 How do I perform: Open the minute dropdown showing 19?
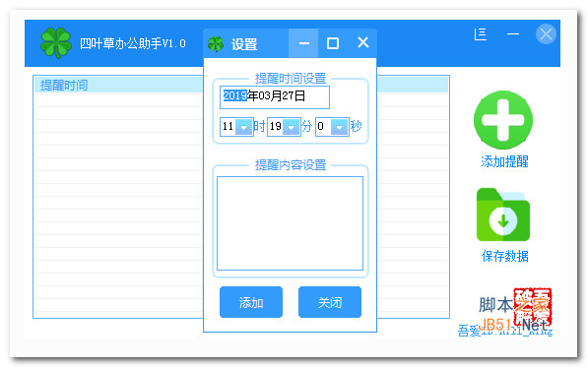pos(291,127)
